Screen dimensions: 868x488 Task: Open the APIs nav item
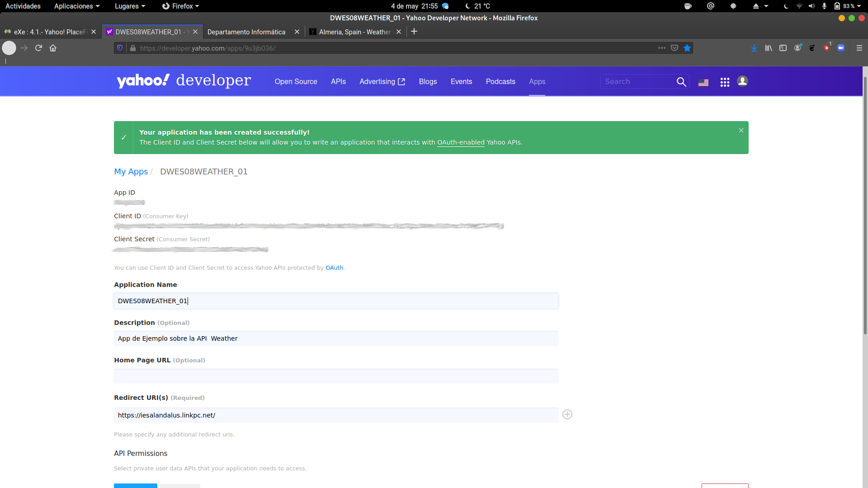[x=338, y=82]
